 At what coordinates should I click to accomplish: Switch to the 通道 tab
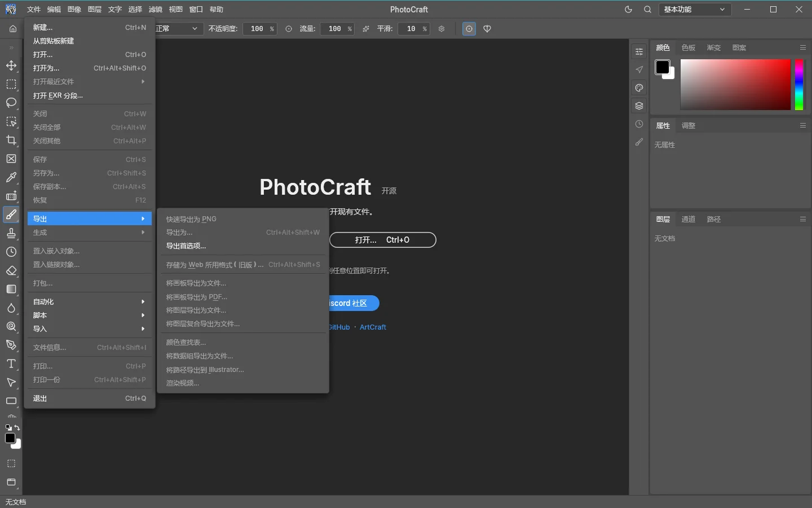pyautogui.click(x=689, y=220)
